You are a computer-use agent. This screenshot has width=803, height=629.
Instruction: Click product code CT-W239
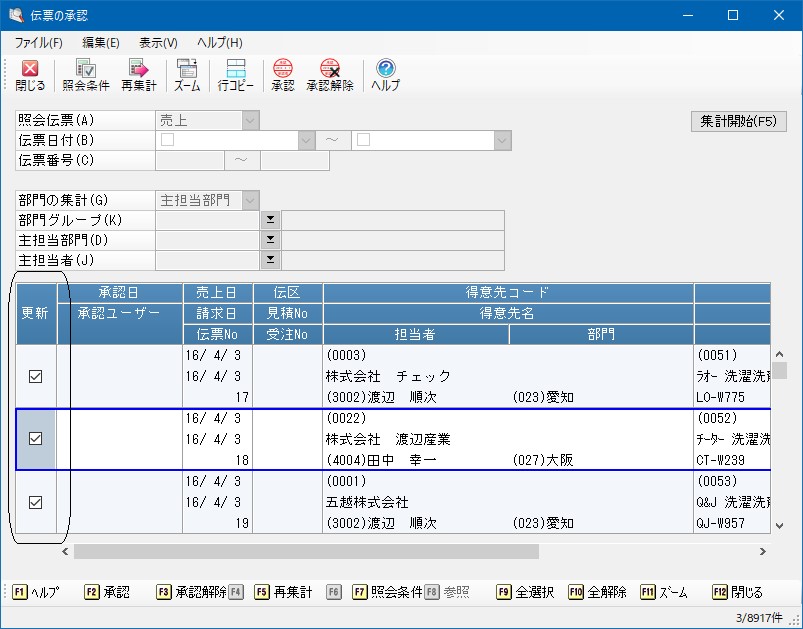[720, 460]
